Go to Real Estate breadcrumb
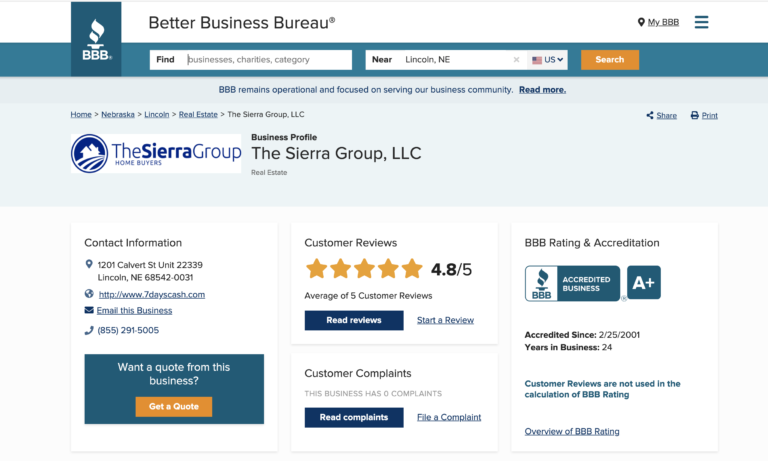Screen dimensions: 768x461 pos(198,115)
